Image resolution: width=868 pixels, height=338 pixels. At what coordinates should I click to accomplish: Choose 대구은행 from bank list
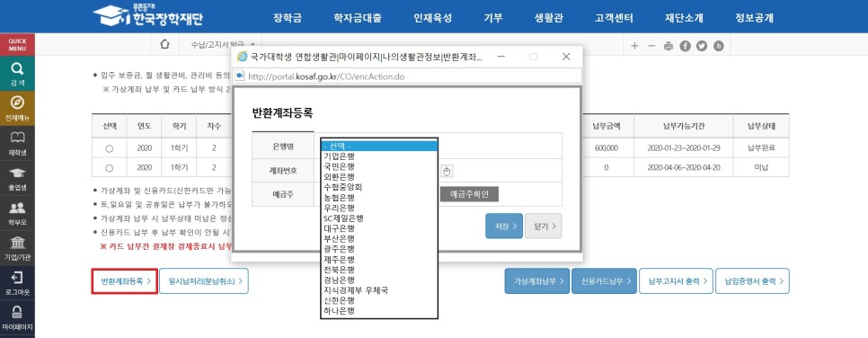click(x=379, y=228)
